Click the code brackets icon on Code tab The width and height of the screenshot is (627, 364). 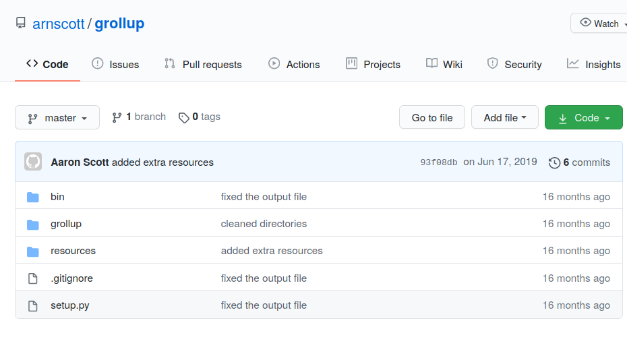pos(32,63)
